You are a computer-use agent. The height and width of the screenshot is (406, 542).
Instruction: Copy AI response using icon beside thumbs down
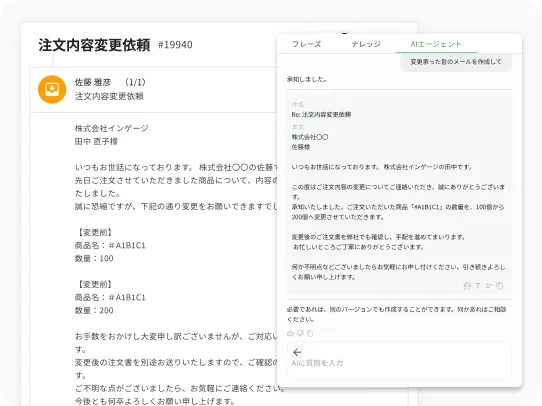coord(310,333)
